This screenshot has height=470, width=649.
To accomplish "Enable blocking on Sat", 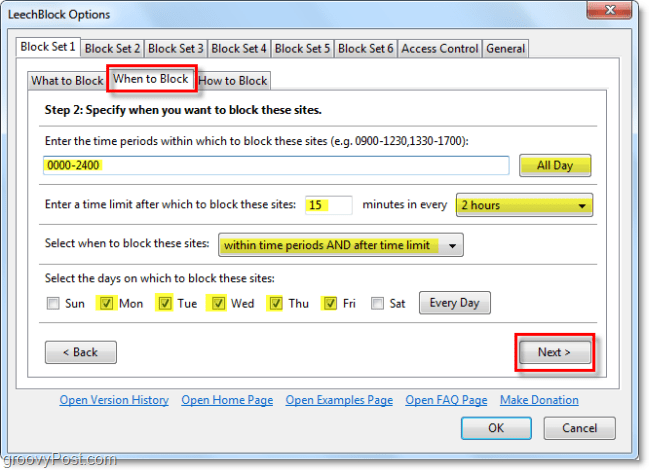I will (x=377, y=303).
